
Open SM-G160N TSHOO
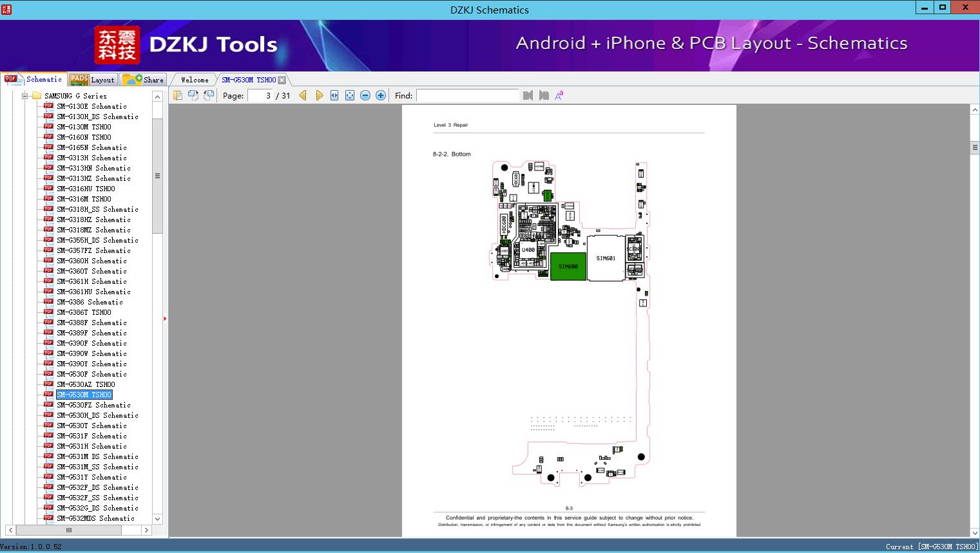point(84,137)
